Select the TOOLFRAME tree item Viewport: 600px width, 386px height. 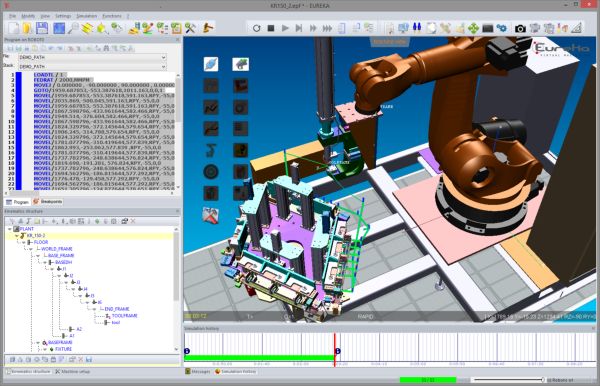124,316
